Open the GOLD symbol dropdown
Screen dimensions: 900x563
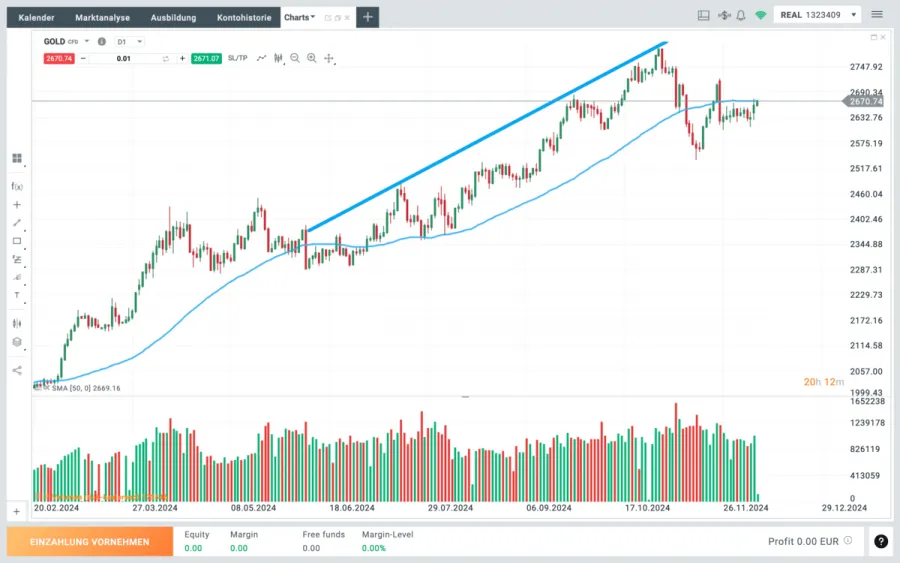coord(87,41)
